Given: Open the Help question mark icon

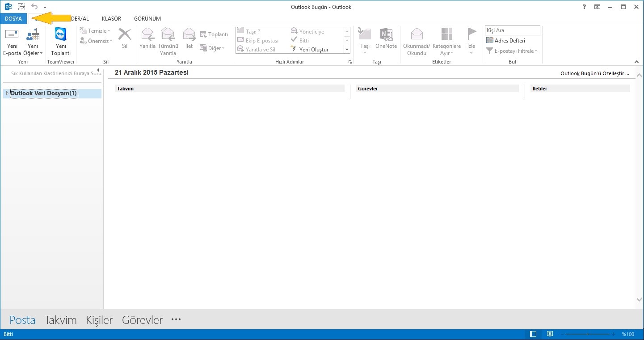Looking at the screenshot, I should tap(585, 7).
